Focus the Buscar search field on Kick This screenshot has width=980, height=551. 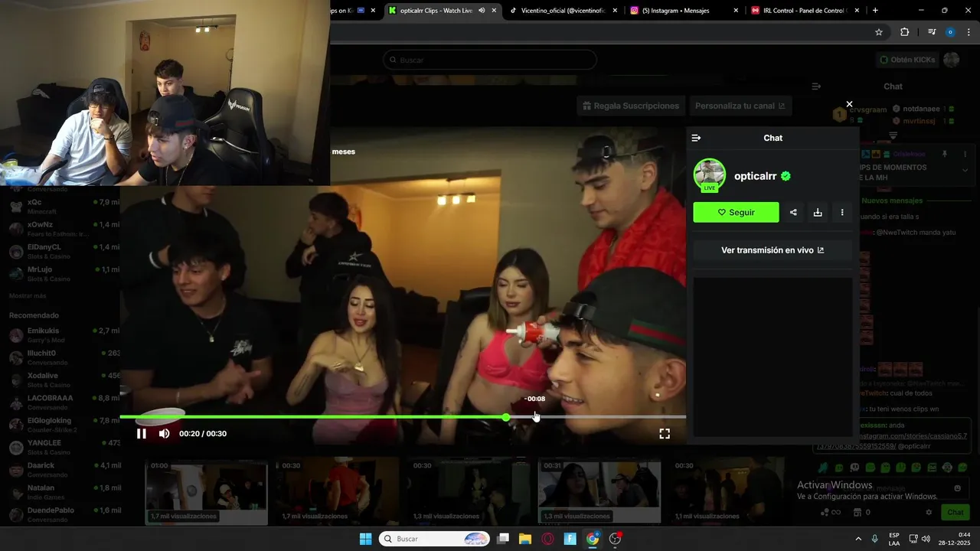[x=490, y=60]
